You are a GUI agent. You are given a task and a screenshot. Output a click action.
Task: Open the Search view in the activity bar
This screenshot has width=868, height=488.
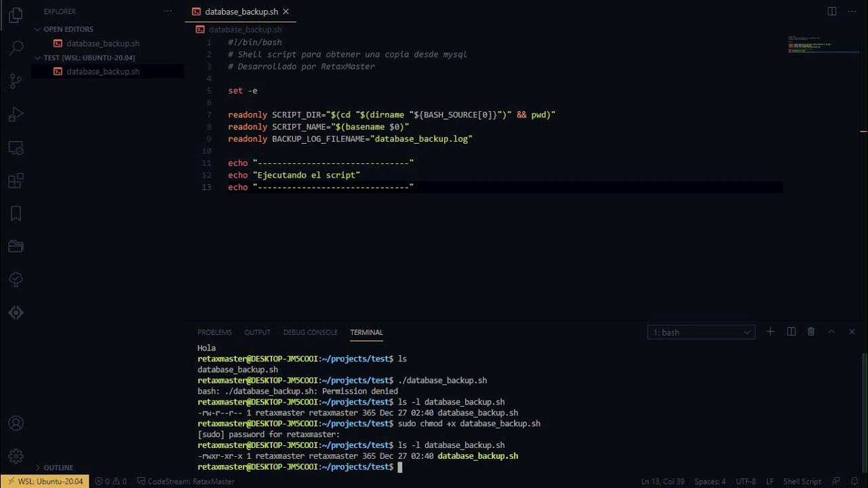pos(16,48)
